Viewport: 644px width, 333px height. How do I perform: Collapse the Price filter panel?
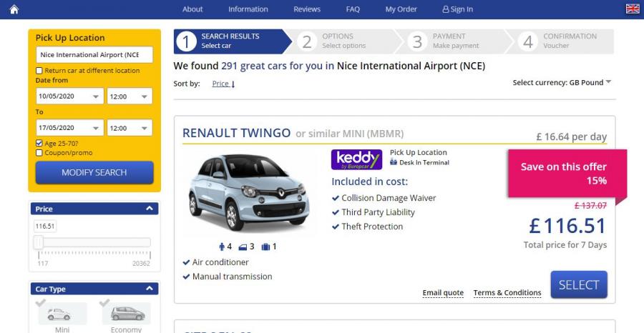150,209
